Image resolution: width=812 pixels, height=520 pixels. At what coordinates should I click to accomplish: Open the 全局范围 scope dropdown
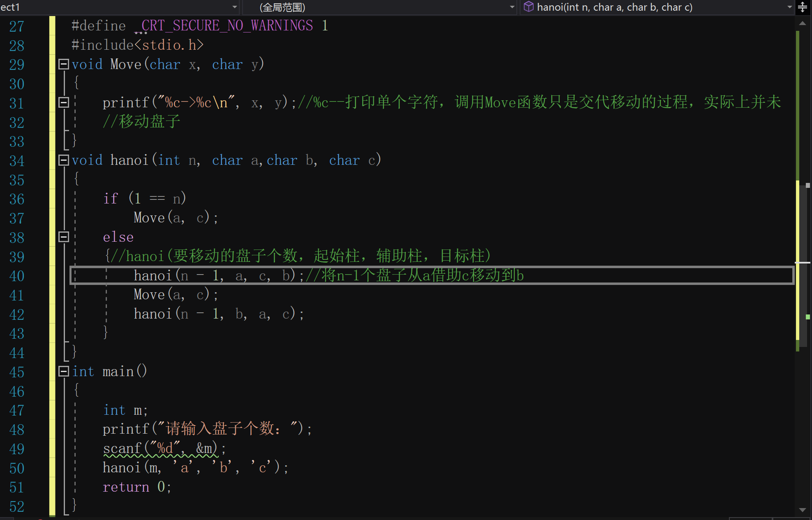click(x=512, y=7)
